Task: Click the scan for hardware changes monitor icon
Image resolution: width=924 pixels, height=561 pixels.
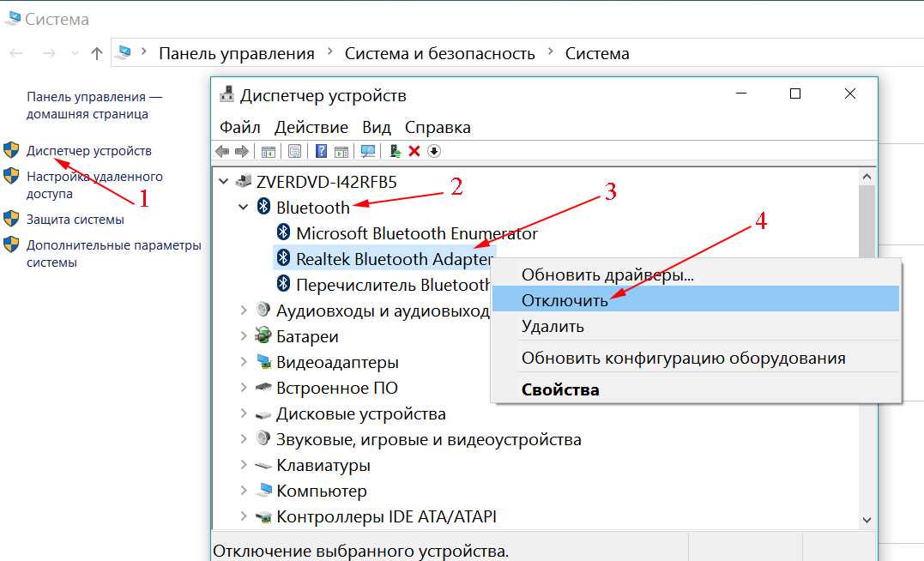Action: [x=368, y=151]
